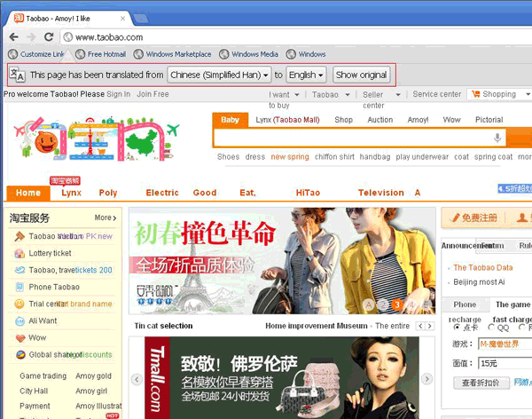Open the target language dropdown English
This screenshot has width=532, height=419.
(x=307, y=75)
